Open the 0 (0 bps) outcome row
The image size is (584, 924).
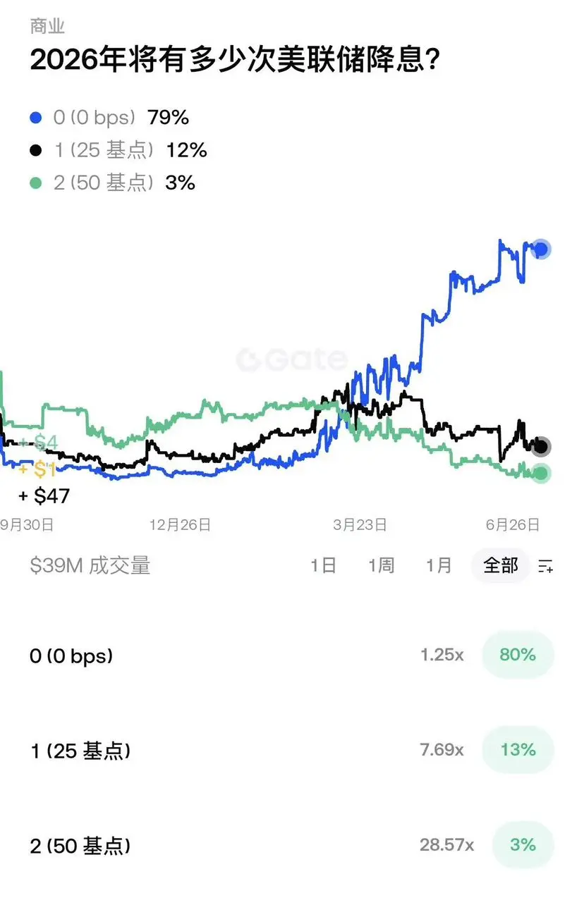292,655
